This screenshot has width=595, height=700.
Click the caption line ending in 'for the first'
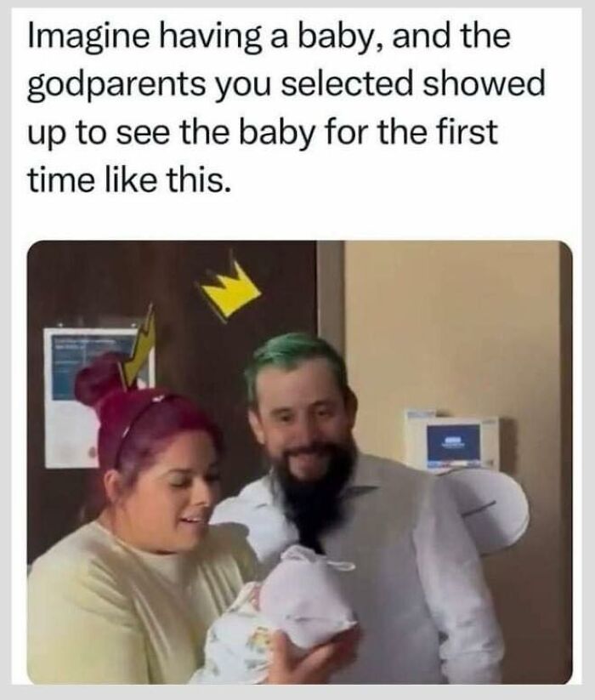point(263,133)
